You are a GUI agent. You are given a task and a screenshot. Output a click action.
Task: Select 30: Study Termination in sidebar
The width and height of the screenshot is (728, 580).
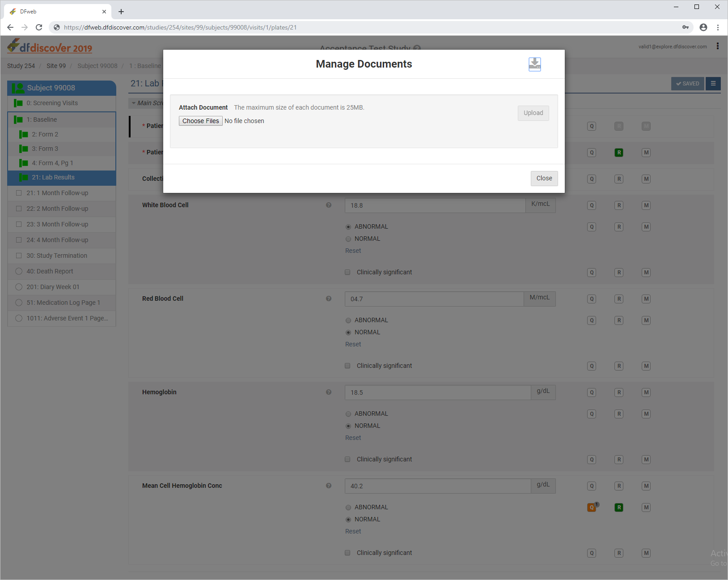pyautogui.click(x=56, y=256)
